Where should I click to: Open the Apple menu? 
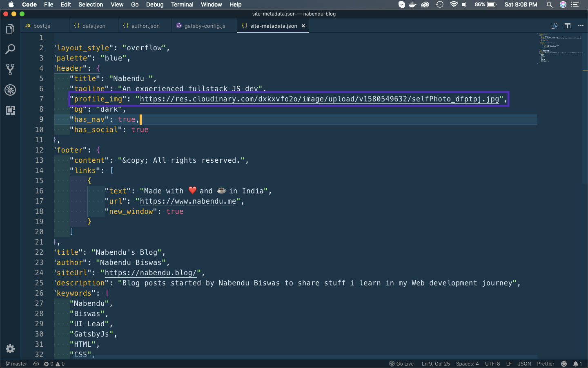[x=11, y=4]
